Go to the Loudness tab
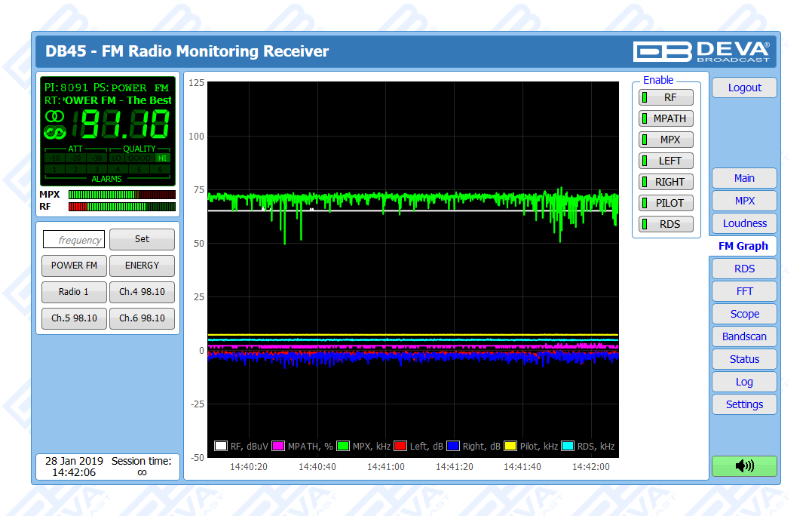Viewport: 812px width, 516px height. 743,223
